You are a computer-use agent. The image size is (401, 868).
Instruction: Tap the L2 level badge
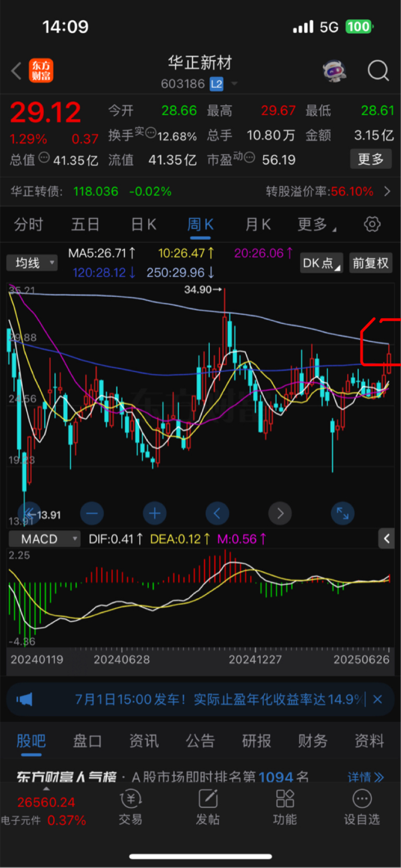pos(217,84)
